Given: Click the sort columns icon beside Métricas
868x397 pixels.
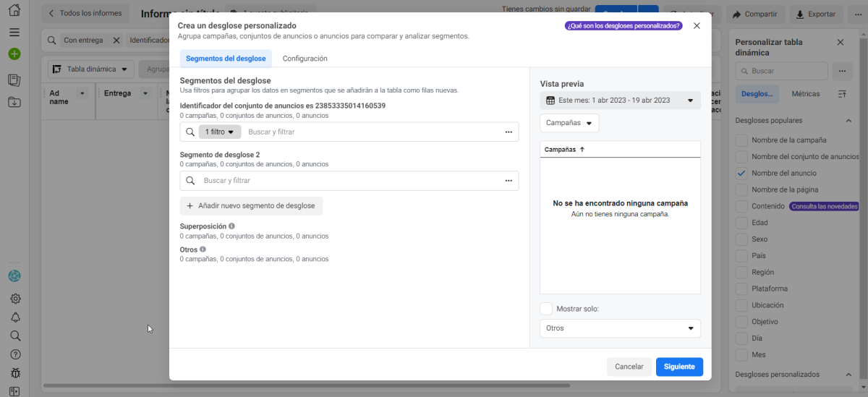Looking at the screenshot, I should pos(842,94).
